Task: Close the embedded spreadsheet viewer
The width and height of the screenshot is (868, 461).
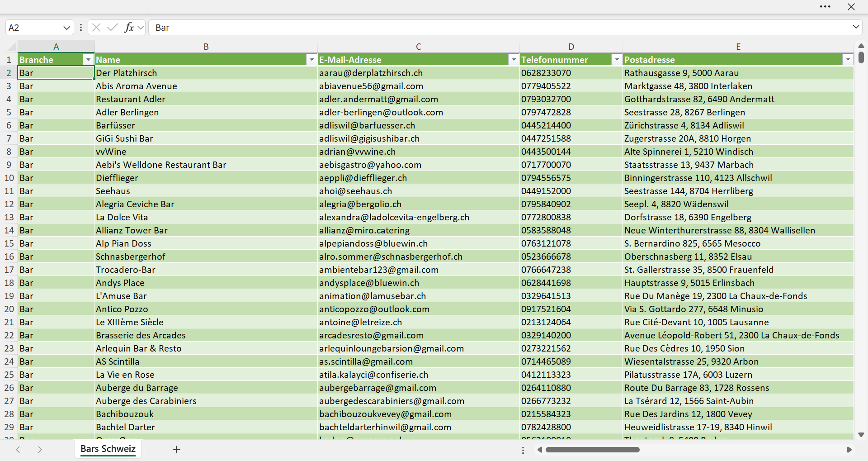Action: [x=851, y=7]
